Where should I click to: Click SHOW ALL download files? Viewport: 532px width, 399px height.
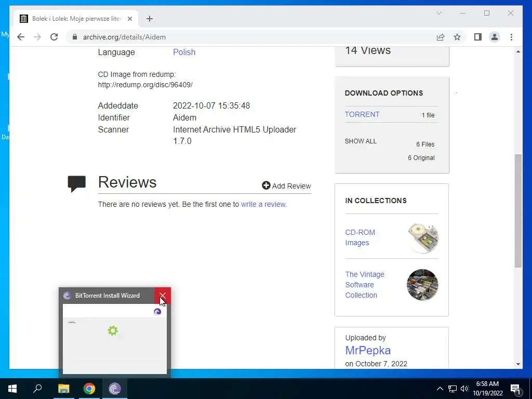tap(361, 141)
